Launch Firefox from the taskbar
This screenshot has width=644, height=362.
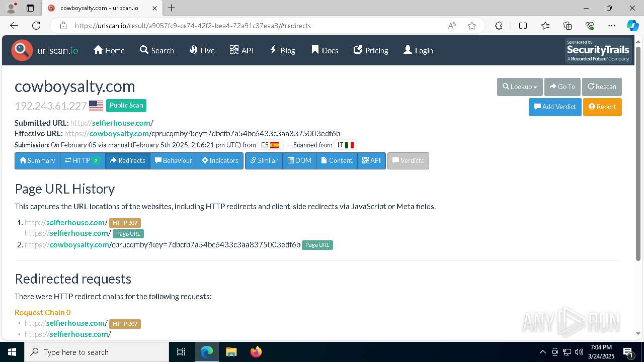click(x=256, y=352)
